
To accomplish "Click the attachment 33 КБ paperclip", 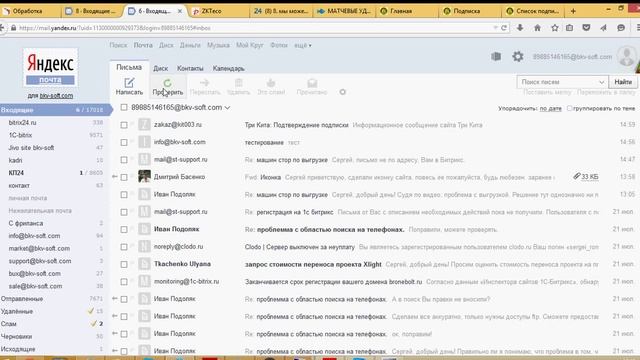I will 576,176.
